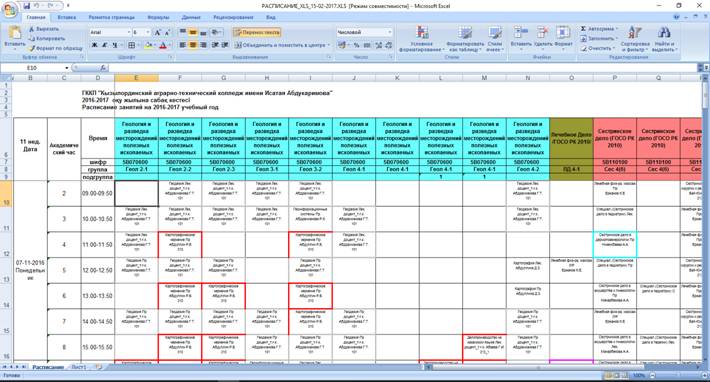Click the Paste (Вставить) clipboard icon
The height and width of the screenshot is (382, 710).
[14, 33]
